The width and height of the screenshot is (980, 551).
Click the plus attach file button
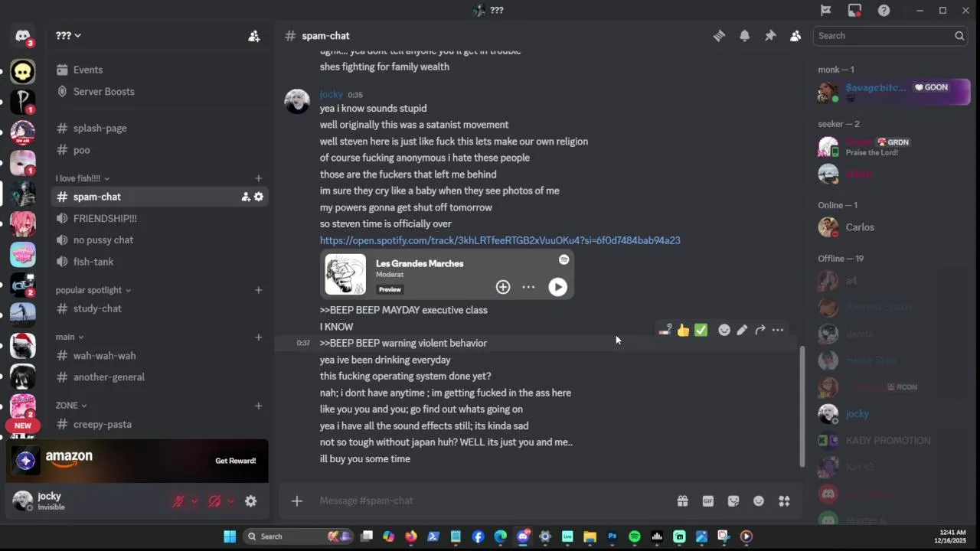pyautogui.click(x=297, y=501)
